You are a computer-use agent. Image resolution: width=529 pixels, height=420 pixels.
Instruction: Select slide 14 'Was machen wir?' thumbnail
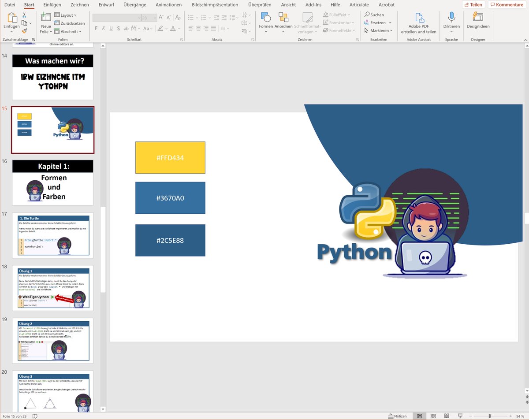[x=53, y=77]
